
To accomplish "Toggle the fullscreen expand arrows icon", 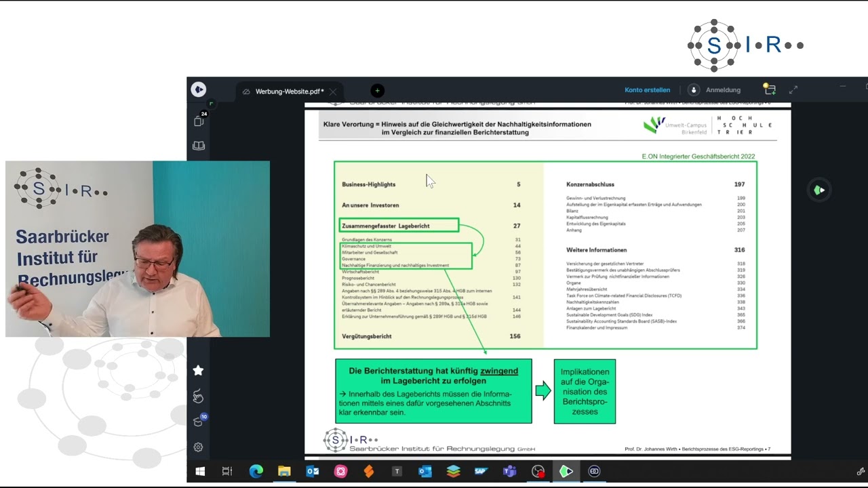I will tap(793, 89).
